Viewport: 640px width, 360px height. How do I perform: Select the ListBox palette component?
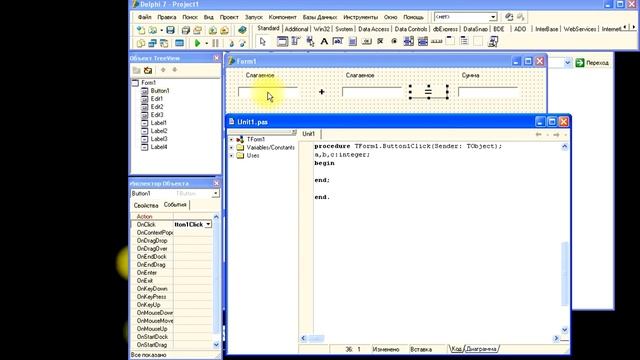coord(408,41)
